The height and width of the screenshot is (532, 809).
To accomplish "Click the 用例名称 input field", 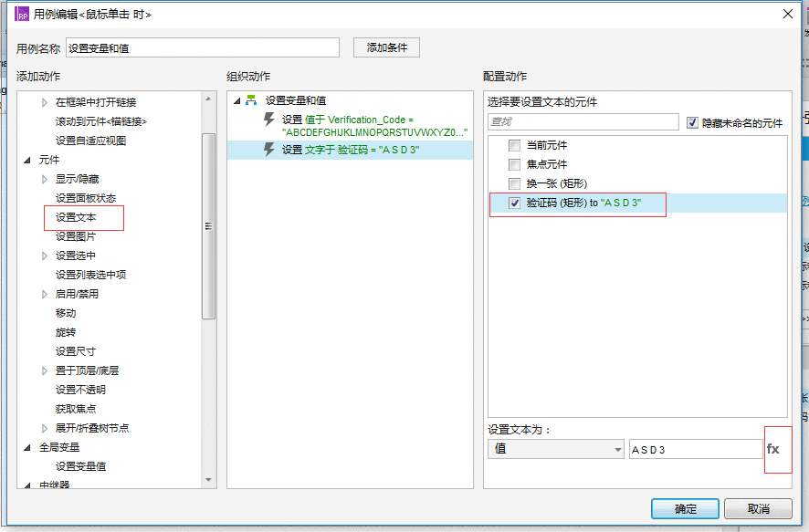I will point(203,48).
